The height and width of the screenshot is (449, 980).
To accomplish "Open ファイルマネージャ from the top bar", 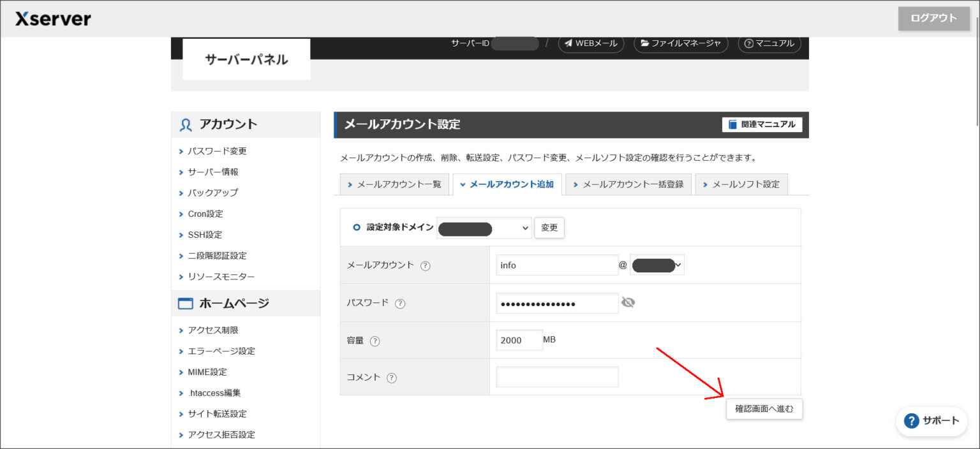I will [x=680, y=43].
